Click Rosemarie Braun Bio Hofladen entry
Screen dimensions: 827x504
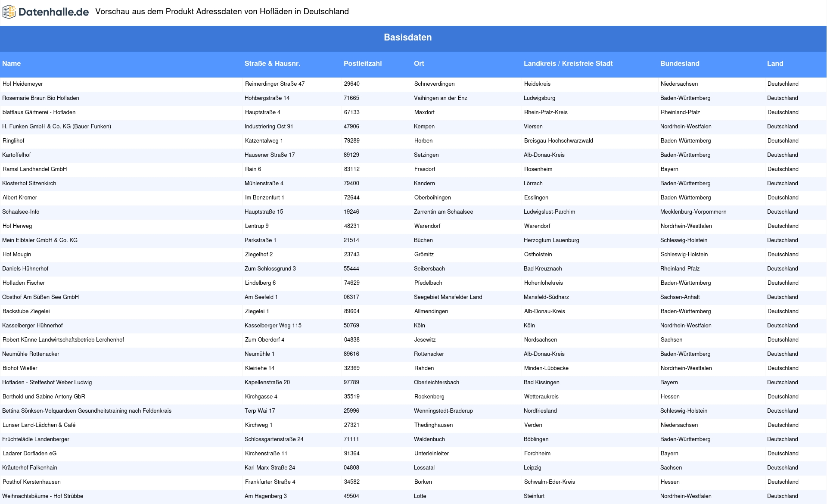(40, 98)
